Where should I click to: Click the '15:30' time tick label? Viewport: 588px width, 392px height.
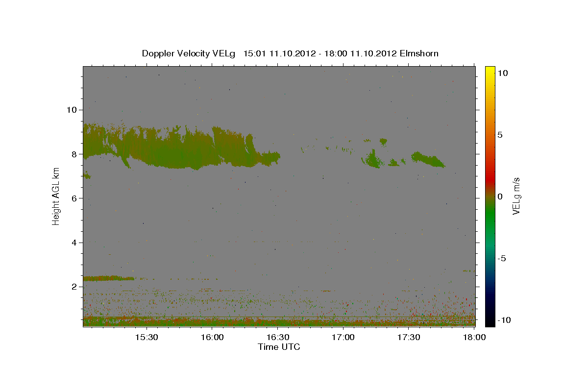[146, 337]
